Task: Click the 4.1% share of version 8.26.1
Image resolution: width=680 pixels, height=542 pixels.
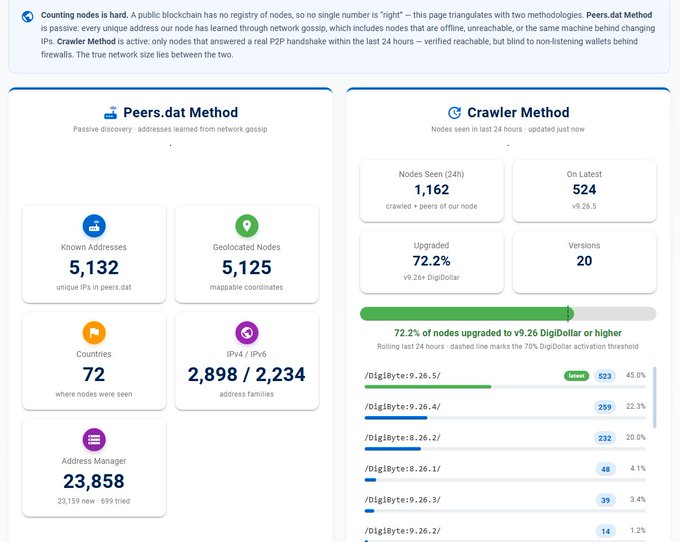Action: click(638, 469)
